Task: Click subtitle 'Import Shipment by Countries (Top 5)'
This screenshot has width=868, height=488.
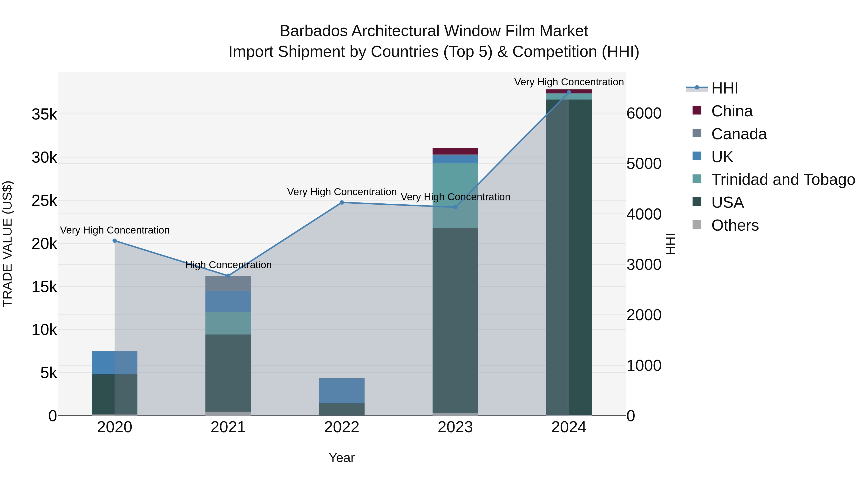Action: tap(360, 52)
